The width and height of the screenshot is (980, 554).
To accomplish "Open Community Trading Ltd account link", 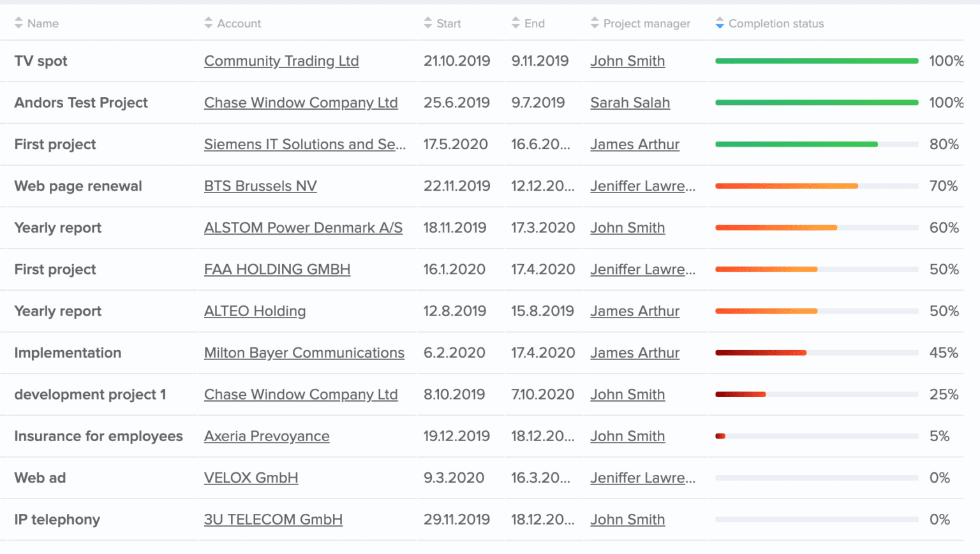I will pos(281,61).
